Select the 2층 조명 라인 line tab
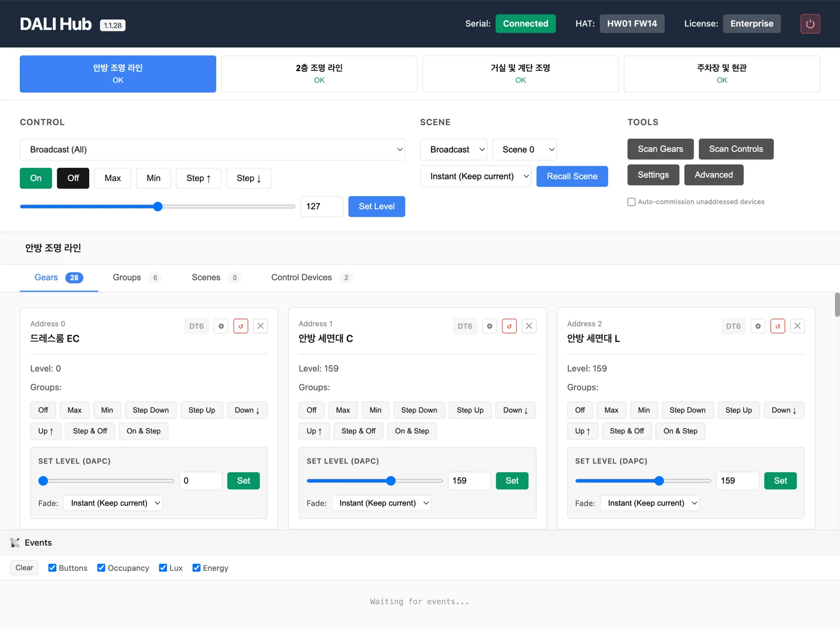This screenshot has width=840, height=629. click(x=319, y=74)
